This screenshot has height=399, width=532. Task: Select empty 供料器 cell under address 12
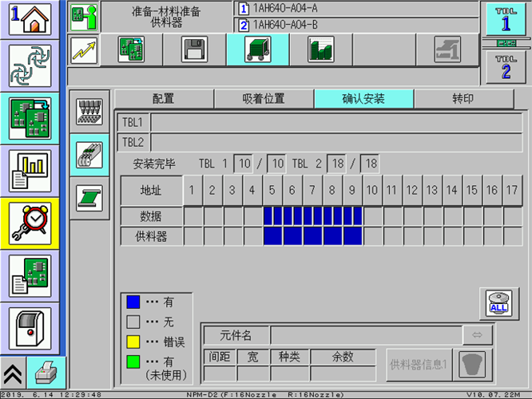coord(413,236)
